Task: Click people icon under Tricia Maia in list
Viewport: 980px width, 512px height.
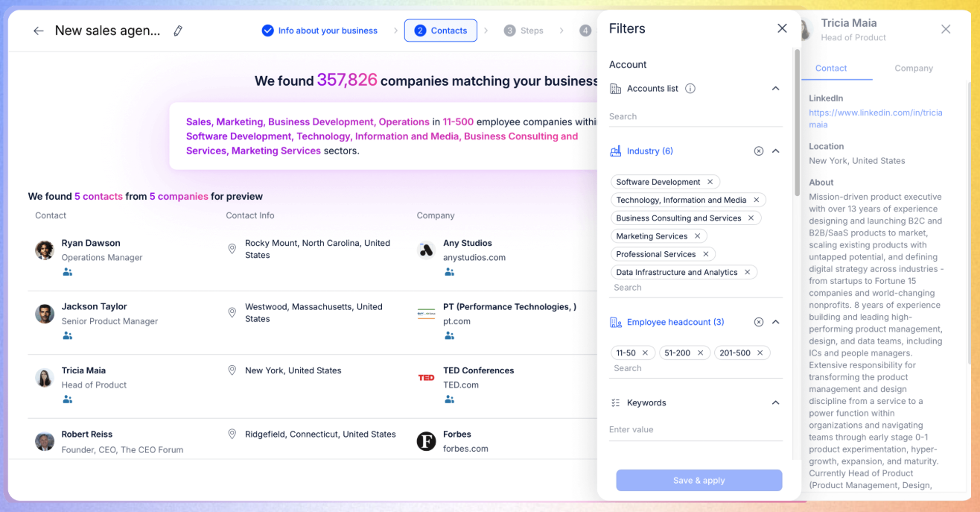Action: 67,399
